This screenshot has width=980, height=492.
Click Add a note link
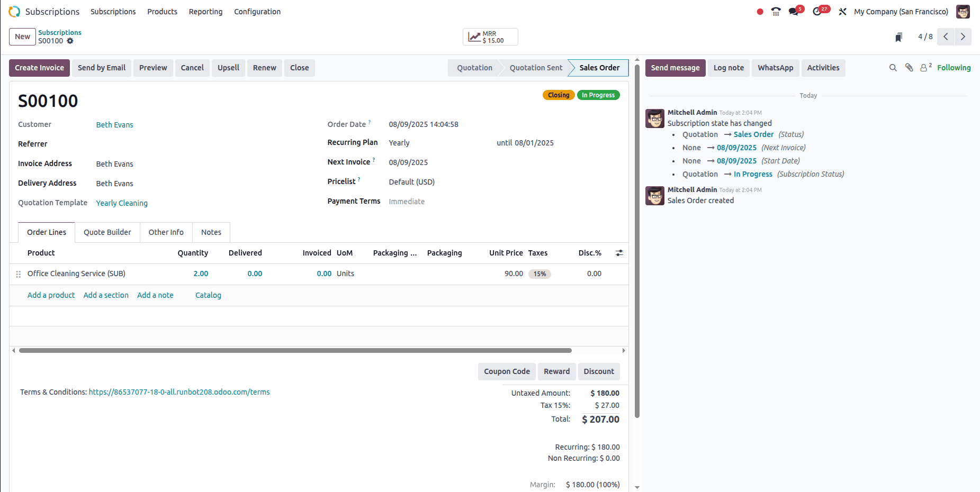point(155,295)
